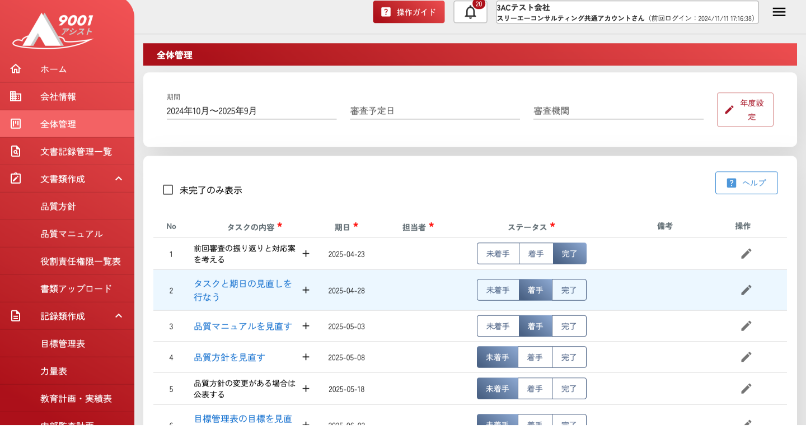Click the 文書類作成 edit-note icon
This screenshot has width=806, height=426.
pos(16,178)
